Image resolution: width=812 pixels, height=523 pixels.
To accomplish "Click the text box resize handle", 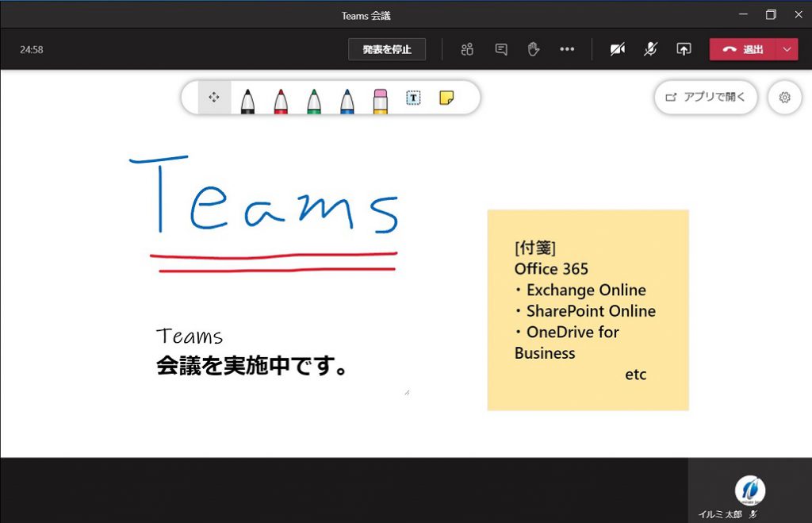I will [x=407, y=392].
